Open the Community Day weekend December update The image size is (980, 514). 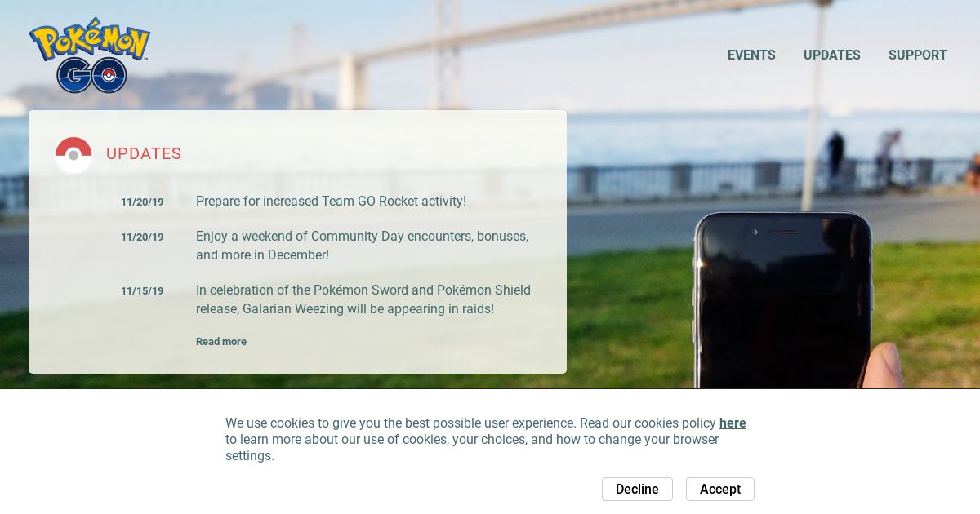click(x=363, y=246)
